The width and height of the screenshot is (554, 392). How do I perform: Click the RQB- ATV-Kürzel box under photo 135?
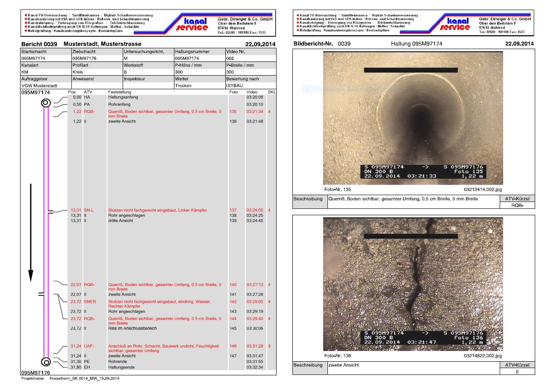(517, 205)
